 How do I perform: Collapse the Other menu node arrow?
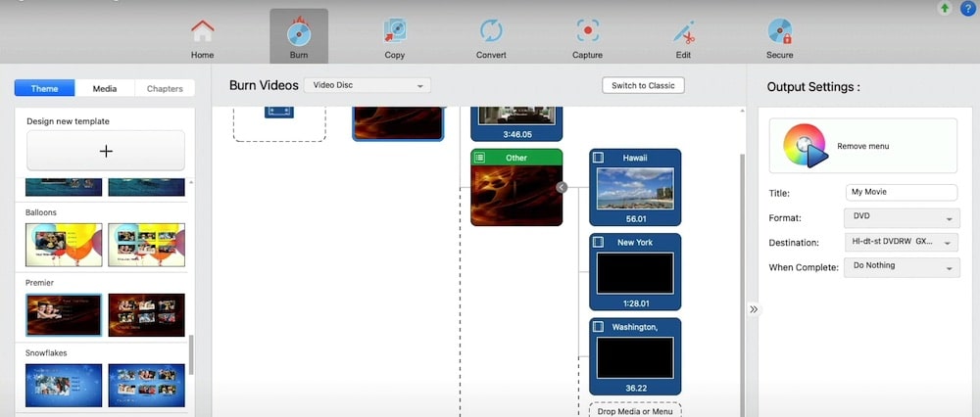click(562, 187)
